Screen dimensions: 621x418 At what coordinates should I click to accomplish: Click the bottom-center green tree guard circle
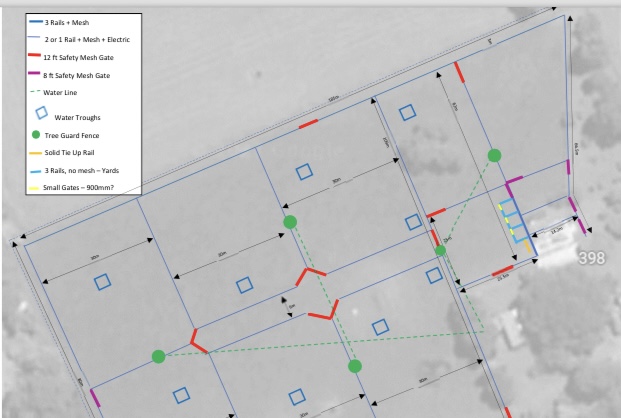(x=354, y=366)
